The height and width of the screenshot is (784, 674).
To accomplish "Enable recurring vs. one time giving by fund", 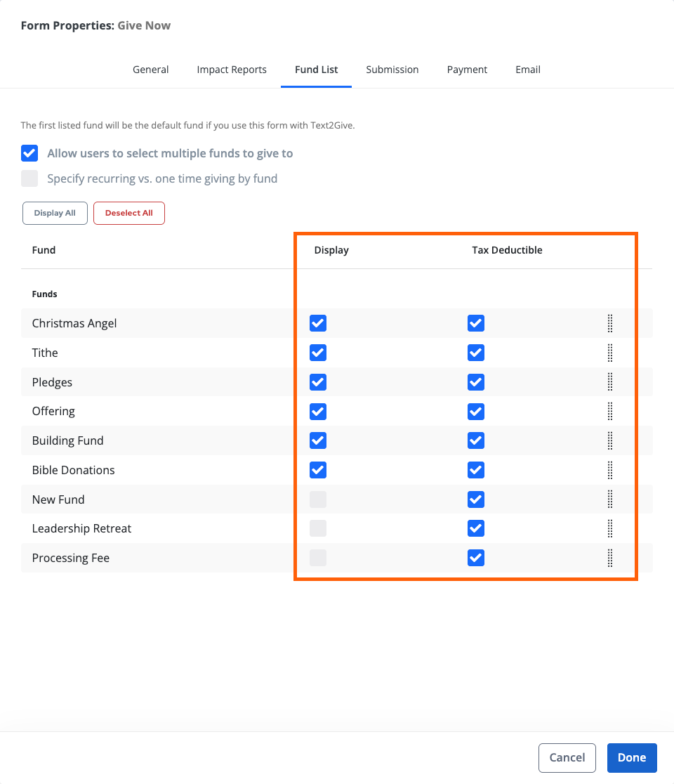I will click(x=29, y=178).
